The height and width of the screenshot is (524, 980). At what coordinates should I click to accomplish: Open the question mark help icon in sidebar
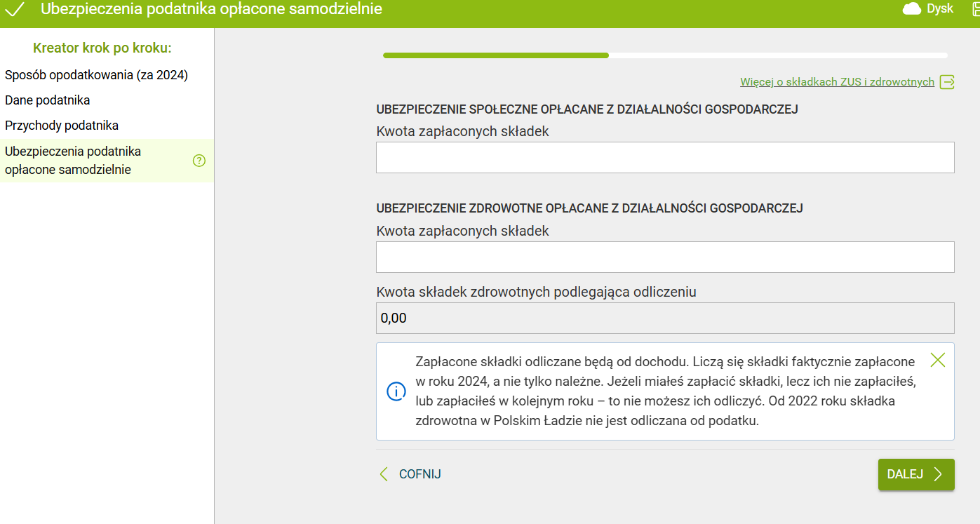[x=199, y=161]
